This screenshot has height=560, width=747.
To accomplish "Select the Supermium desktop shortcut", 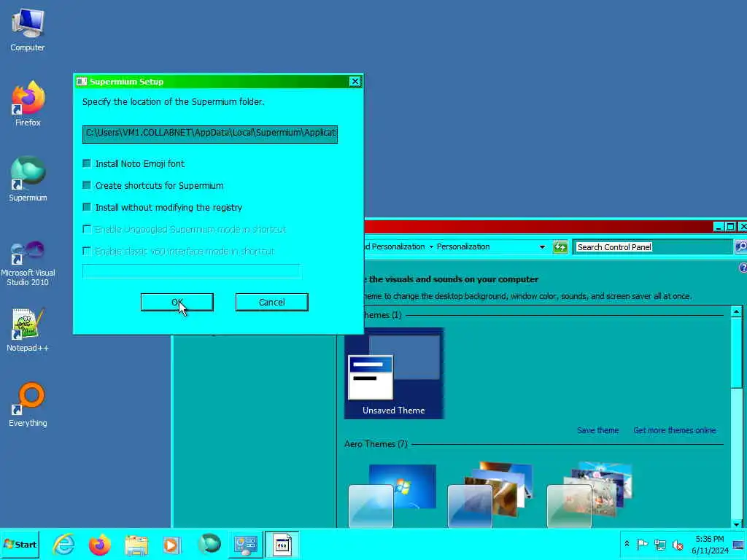I will tap(28, 179).
